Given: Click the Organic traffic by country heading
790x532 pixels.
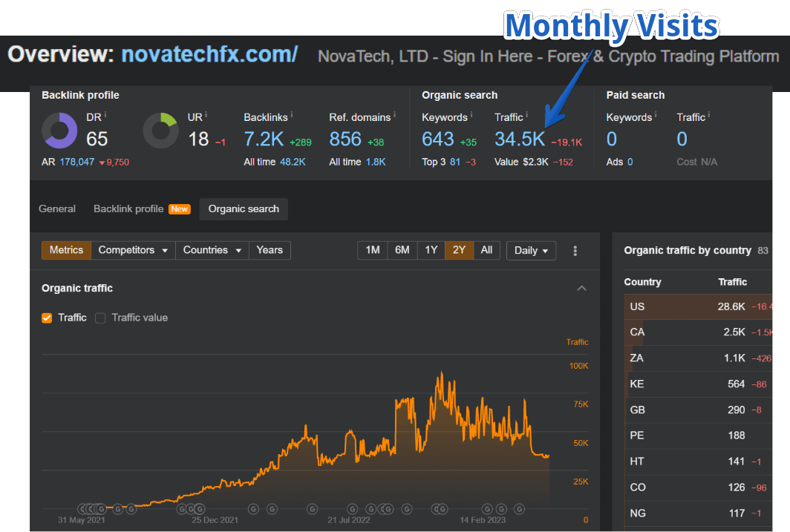Looking at the screenshot, I should pos(688,250).
